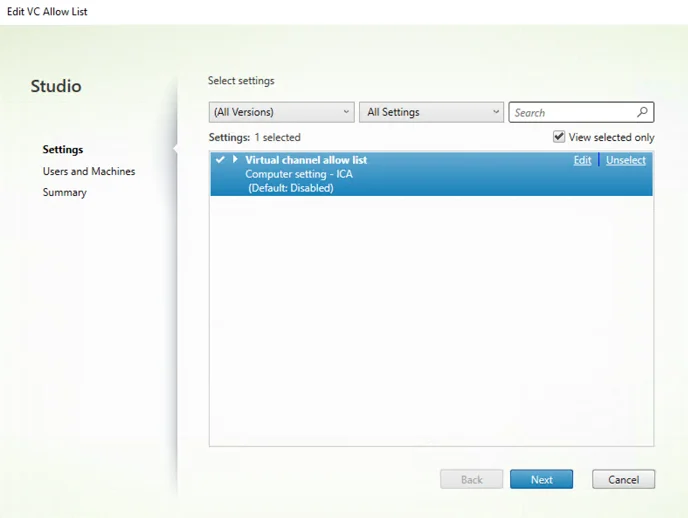This screenshot has height=518, width=688.
Task: Click the empty area of the settings list
Action: coord(430,320)
